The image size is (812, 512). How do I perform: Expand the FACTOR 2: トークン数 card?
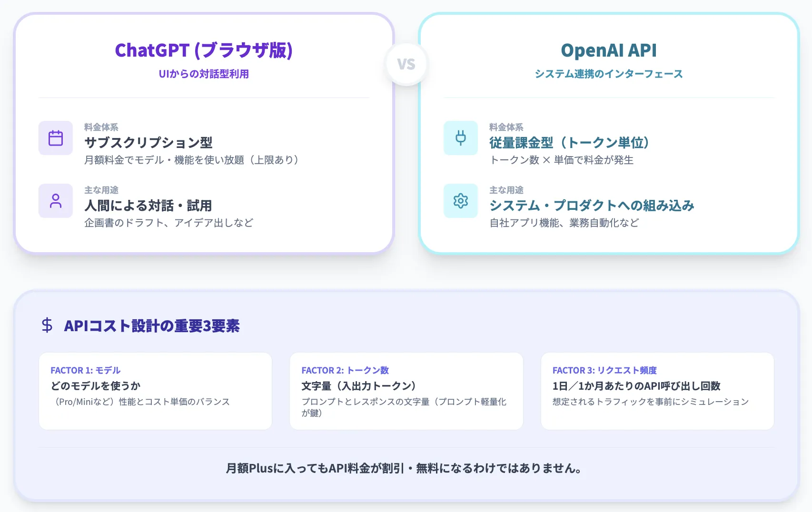pos(406,391)
